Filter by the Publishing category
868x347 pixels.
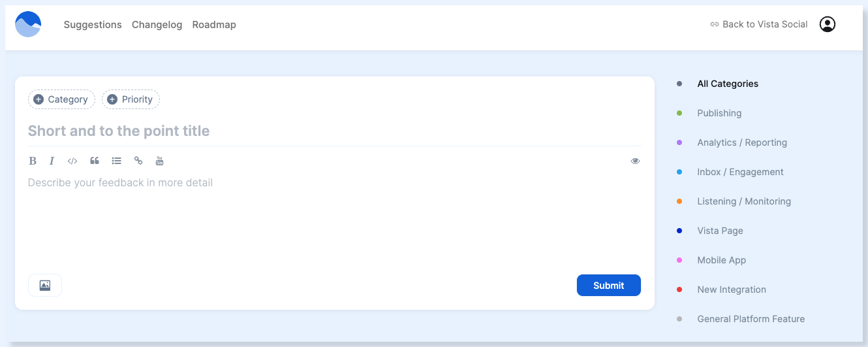click(x=719, y=113)
